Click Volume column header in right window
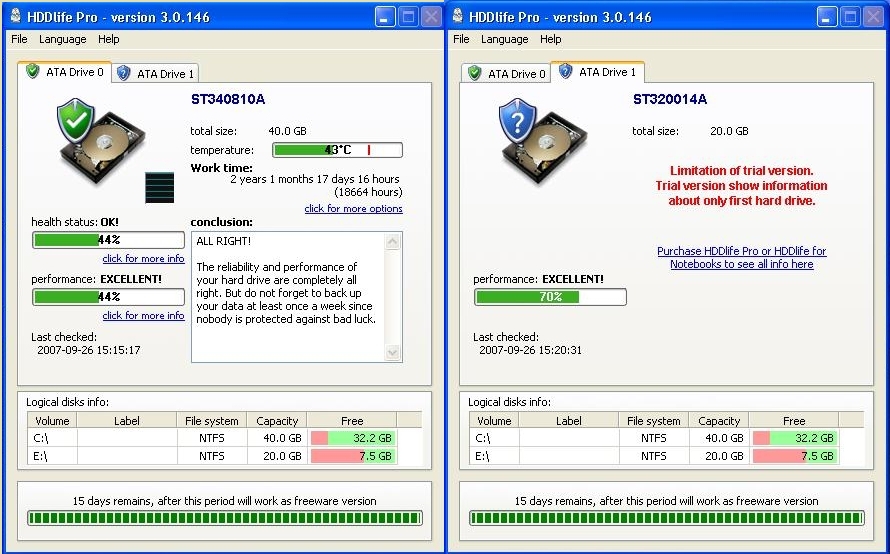The image size is (890, 554). click(x=494, y=421)
